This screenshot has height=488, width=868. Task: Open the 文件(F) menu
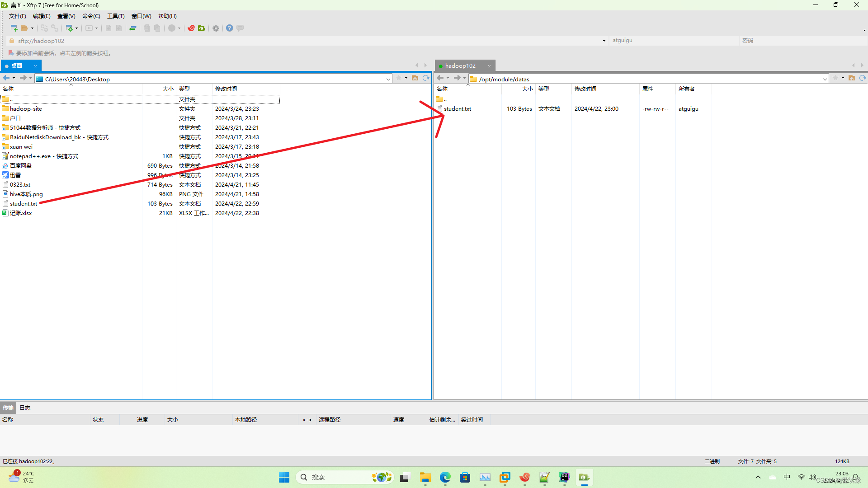[x=17, y=16]
